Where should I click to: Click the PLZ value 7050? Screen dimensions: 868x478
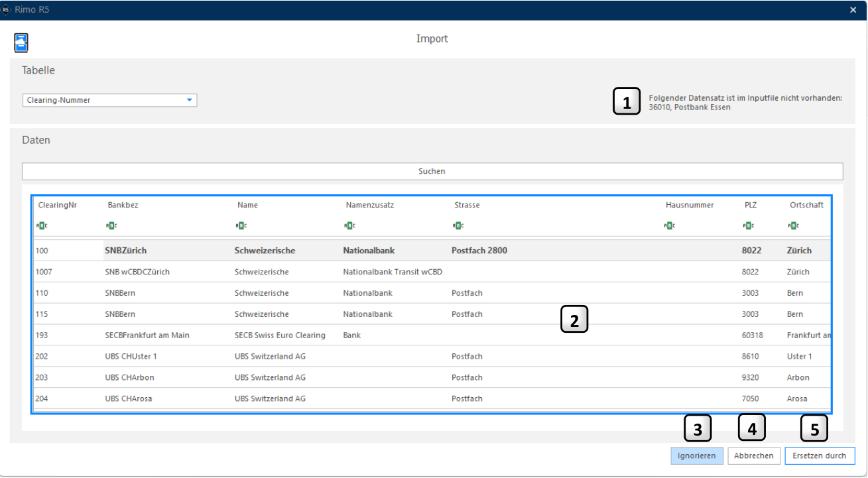point(751,399)
